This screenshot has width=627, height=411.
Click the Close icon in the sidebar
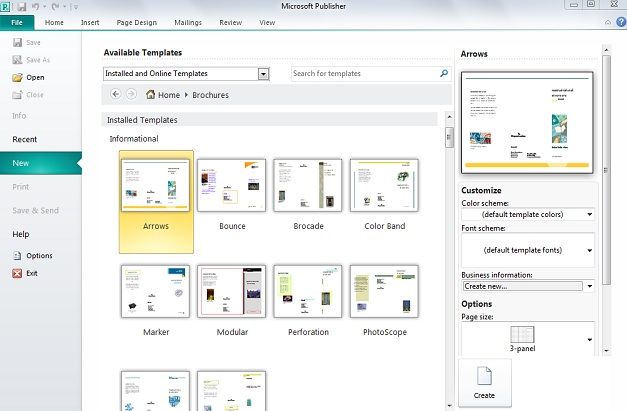17,95
